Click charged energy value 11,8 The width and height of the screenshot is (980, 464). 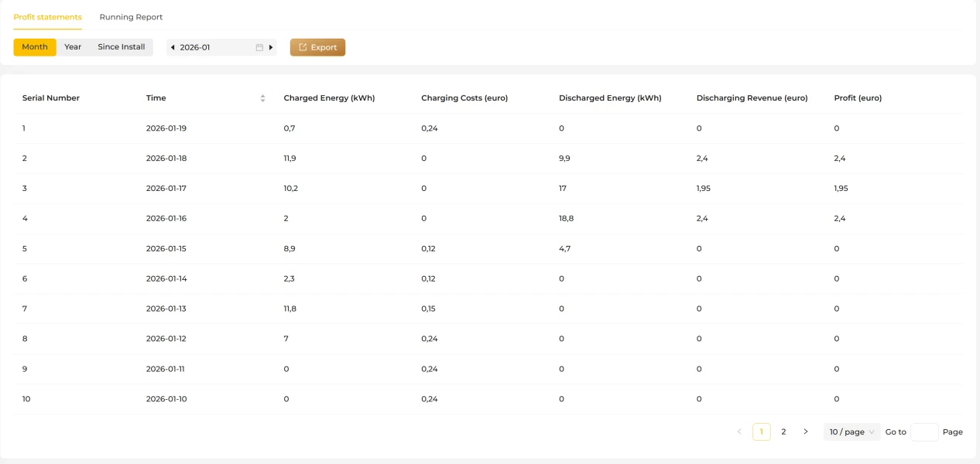coord(290,309)
